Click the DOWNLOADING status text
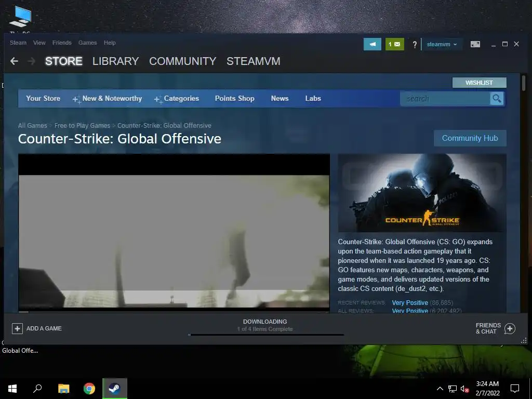Screen dimensions: 532x399 tap(265, 321)
